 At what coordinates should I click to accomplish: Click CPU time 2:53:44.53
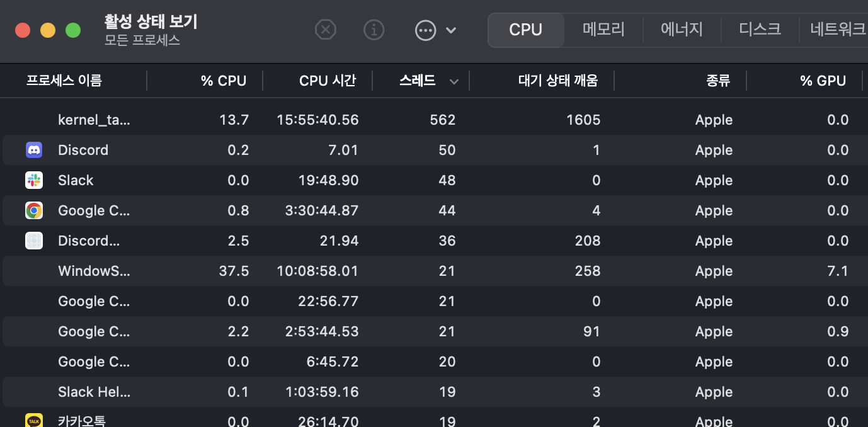point(322,331)
